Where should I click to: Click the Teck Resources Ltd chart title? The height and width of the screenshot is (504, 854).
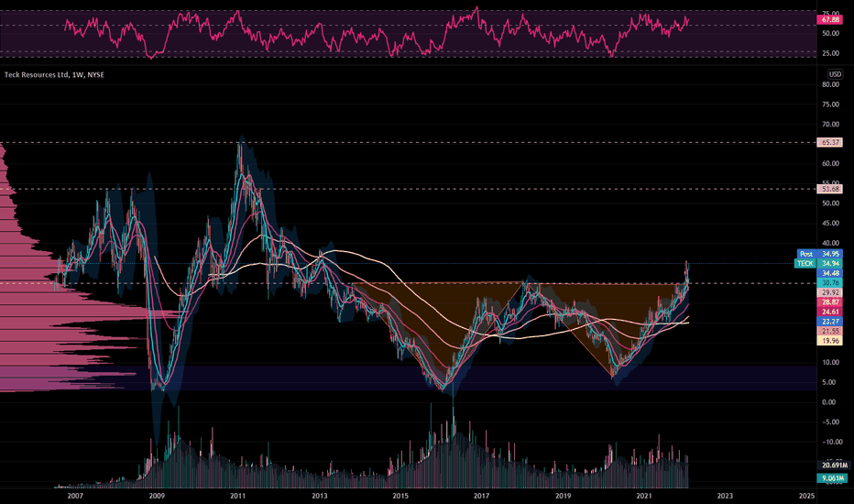pyautogui.click(x=54, y=74)
